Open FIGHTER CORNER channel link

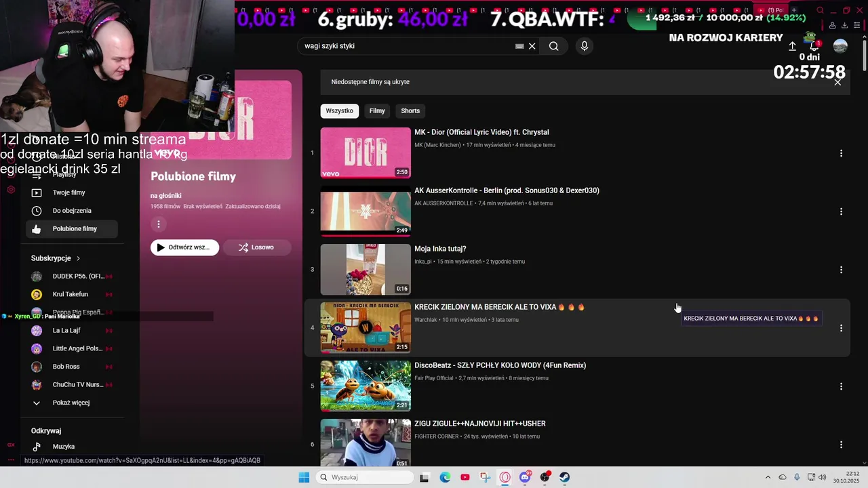[x=437, y=436]
